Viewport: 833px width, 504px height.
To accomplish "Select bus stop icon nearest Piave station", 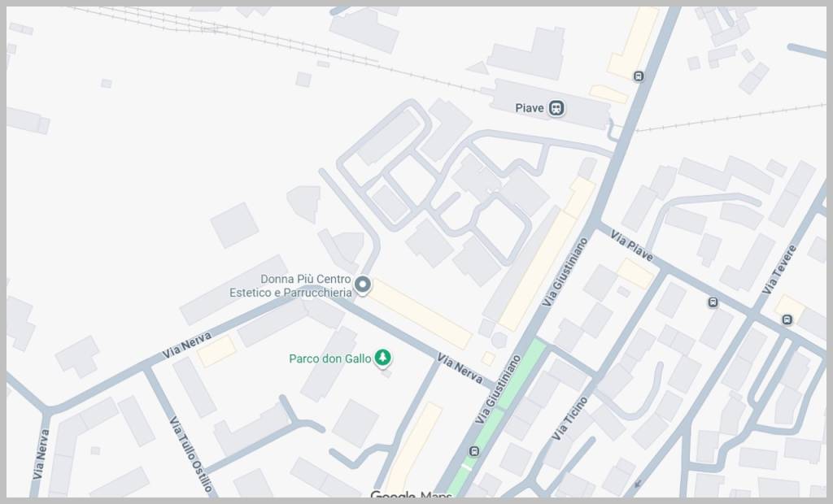I will tap(639, 76).
